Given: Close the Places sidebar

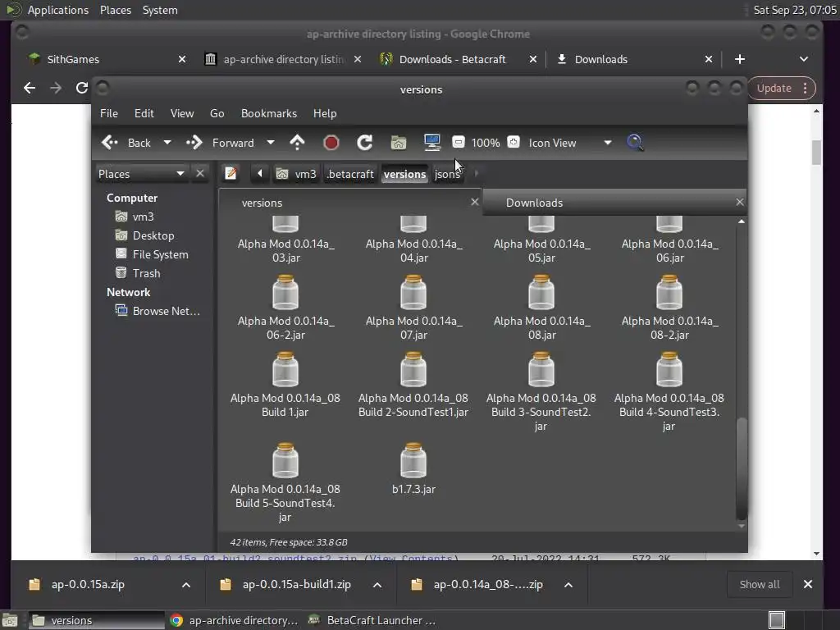Looking at the screenshot, I should point(200,174).
